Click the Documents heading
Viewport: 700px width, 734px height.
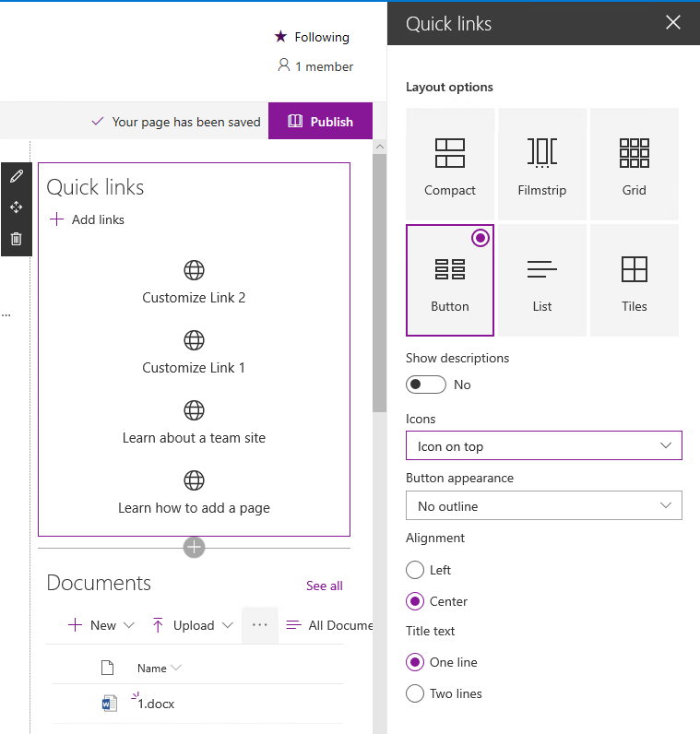click(99, 583)
